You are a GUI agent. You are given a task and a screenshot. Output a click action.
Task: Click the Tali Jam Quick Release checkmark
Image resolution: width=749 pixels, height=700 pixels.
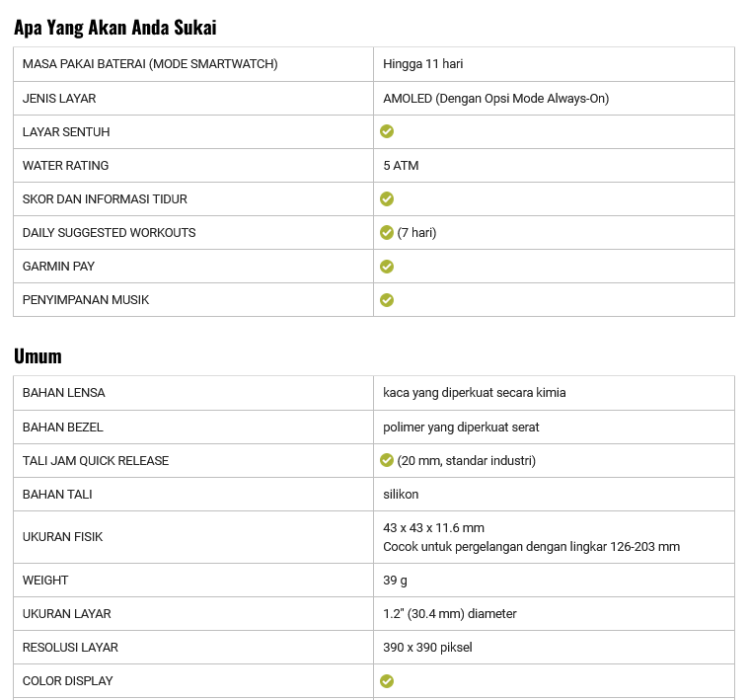pyautogui.click(x=387, y=460)
